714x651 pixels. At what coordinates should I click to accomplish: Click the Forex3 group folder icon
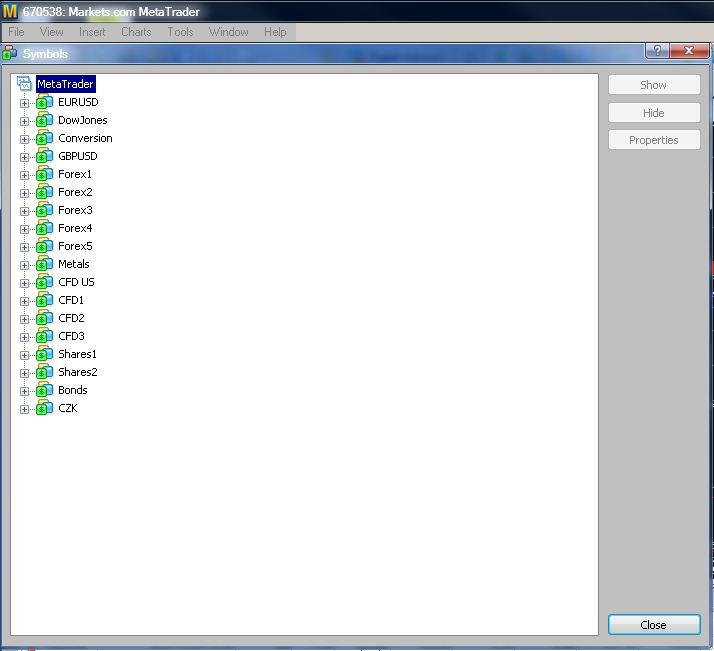44,210
